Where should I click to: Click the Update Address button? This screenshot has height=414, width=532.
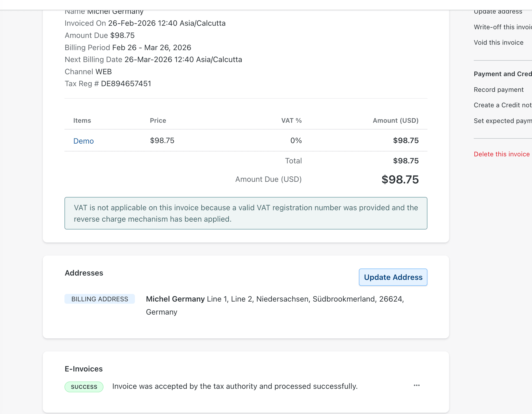coord(393,277)
